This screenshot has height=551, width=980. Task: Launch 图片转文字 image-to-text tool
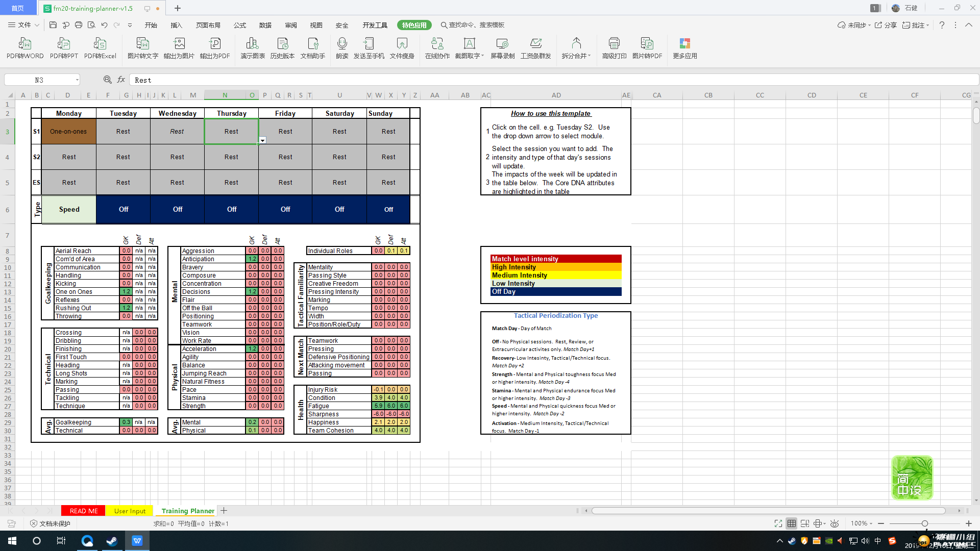143,48
